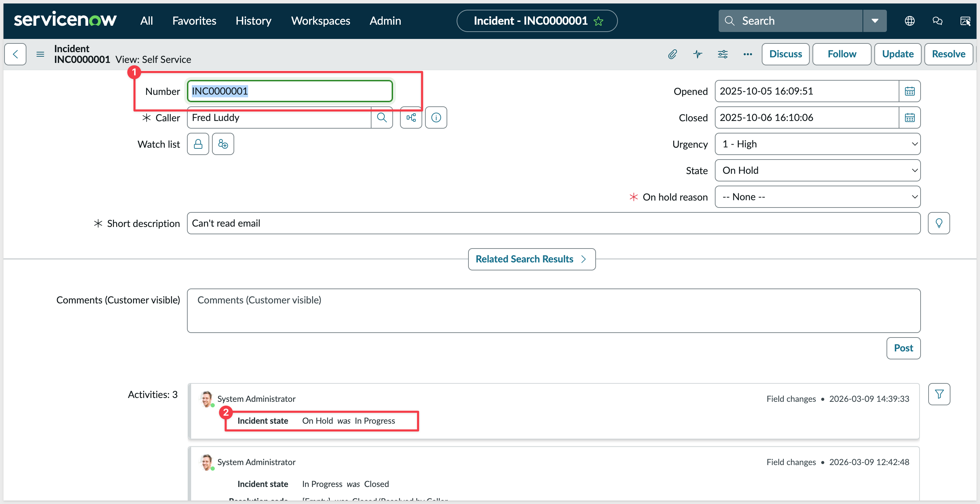Show related incidents hierarchy icon for Caller

[411, 117]
